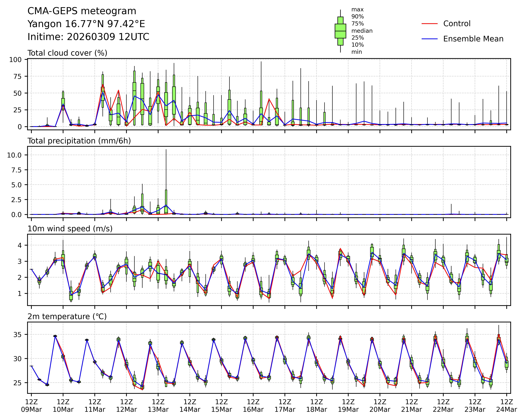Image resolution: width=524 pixels, height=420 pixels.
Task: Click the blue Ensemble Mean legend line
Action: 429,39
